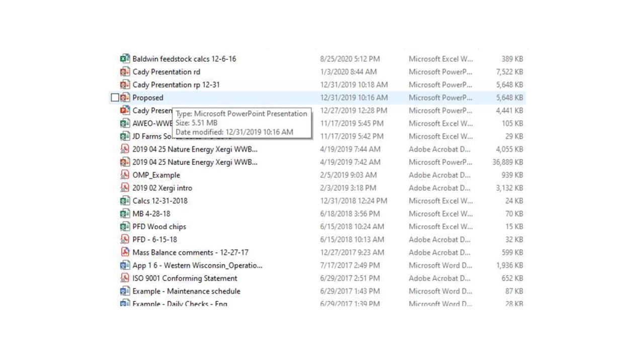The width and height of the screenshot is (644, 362).
Task: Select the file name ISO 9001 Conforming Statement
Action: pyautogui.click(x=185, y=278)
